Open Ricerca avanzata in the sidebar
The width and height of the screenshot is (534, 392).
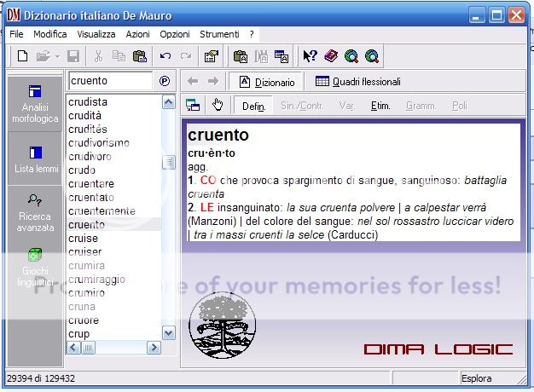coord(35,213)
